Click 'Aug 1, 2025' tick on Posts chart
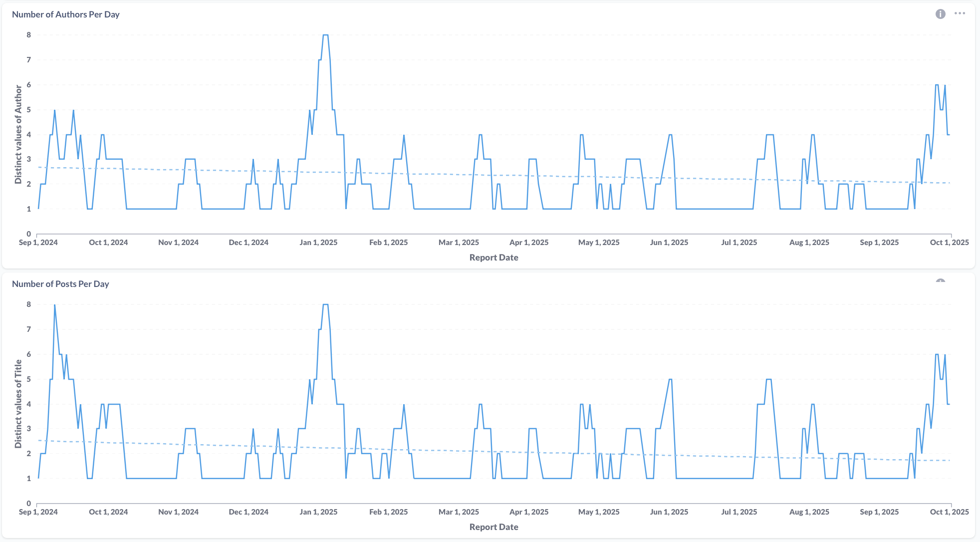 coord(809,512)
